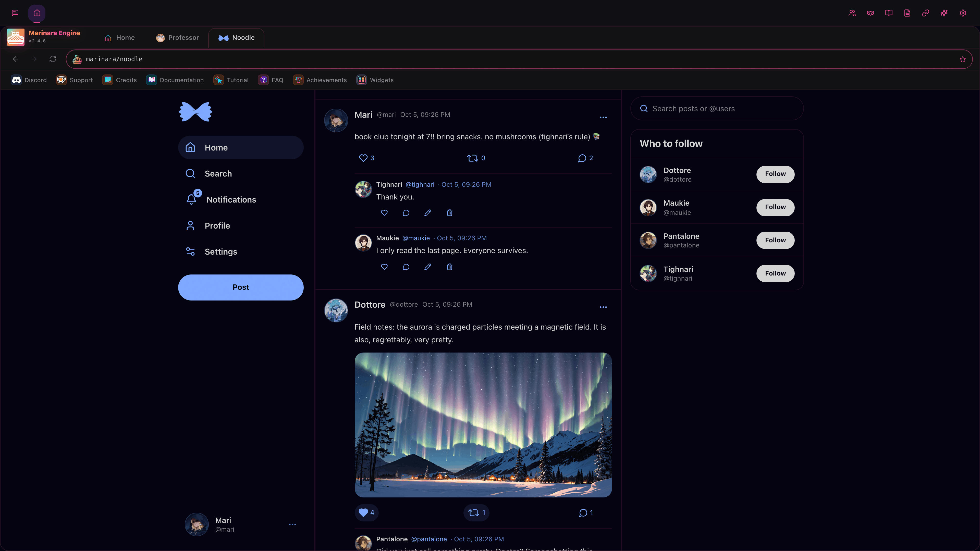Delete Maukie's reply with the trash icon
The image size is (980, 551).
tap(450, 267)
